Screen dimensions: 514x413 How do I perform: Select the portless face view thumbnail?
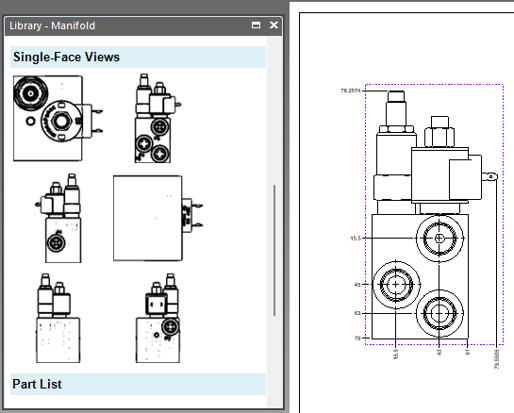(x=58, y=318)
